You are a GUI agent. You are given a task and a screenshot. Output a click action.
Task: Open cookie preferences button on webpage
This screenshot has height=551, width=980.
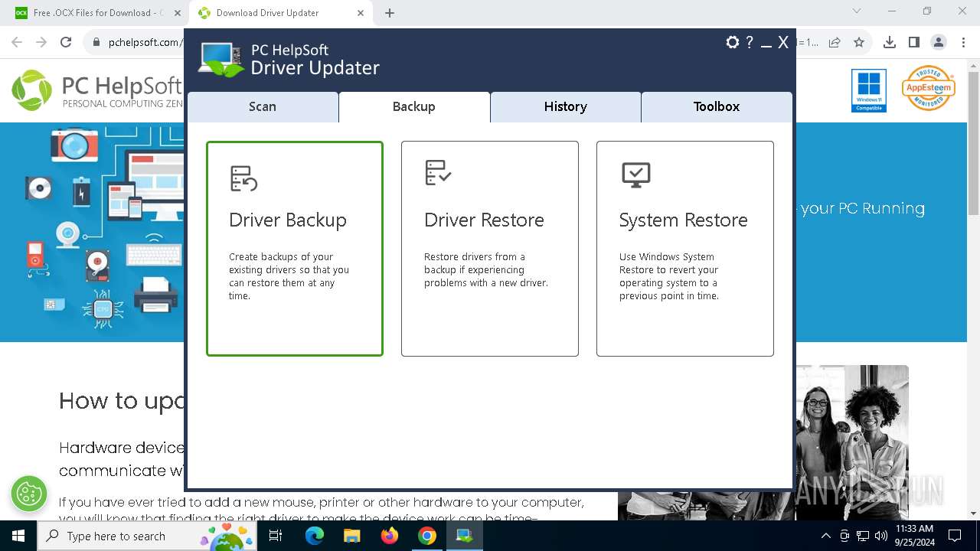point(29,494)
